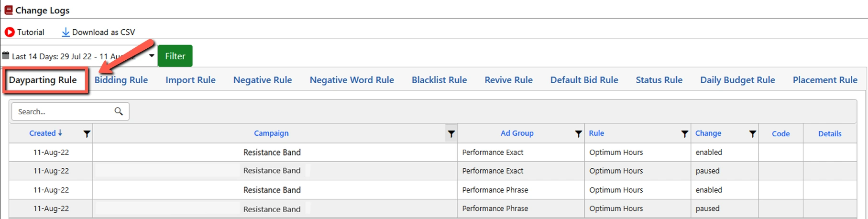Screen dimensions: 868x219
Task: Expand the date range dropdown arrow
Action: (x=152, y=55)
